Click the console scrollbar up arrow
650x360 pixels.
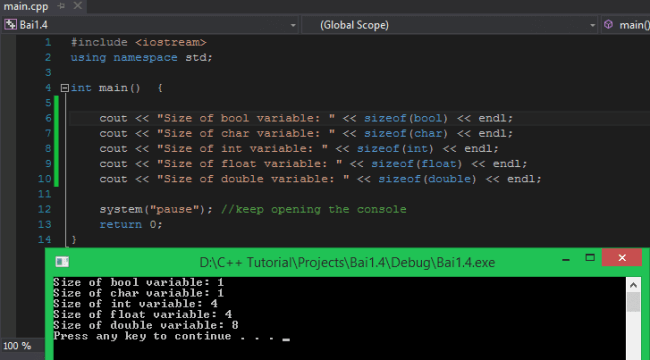pos(633,285)
